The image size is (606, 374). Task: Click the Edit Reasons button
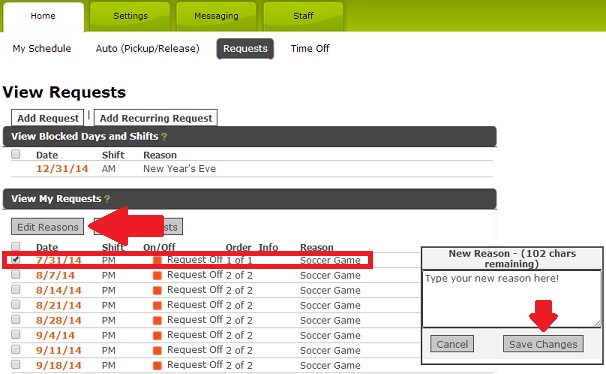[x=48, y=227]
